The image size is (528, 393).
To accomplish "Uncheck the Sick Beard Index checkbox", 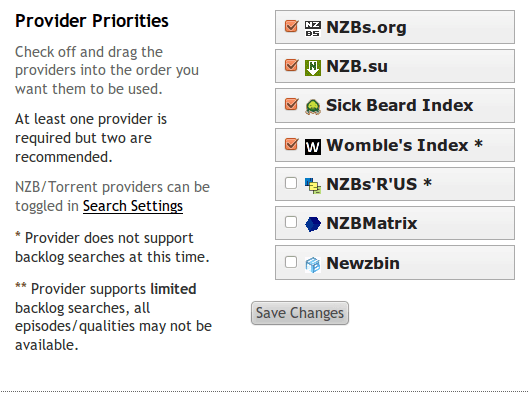I will (x=291, y=104).
